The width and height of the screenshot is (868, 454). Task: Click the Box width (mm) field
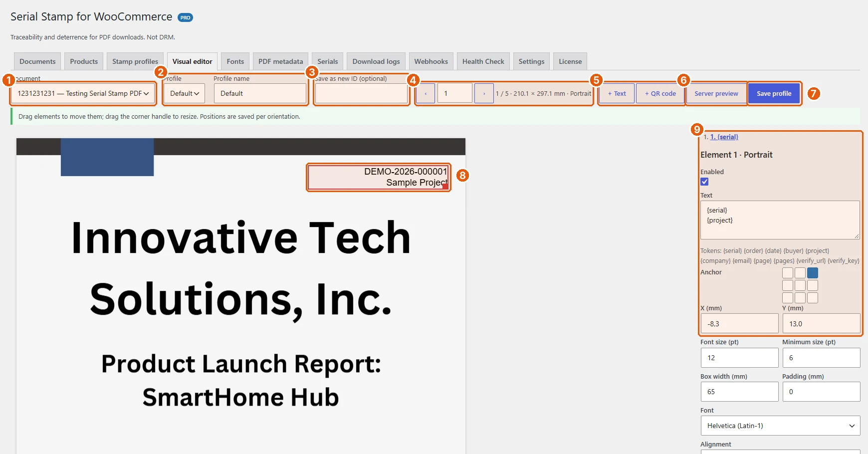pyautogui.click(x=739, y=392)
